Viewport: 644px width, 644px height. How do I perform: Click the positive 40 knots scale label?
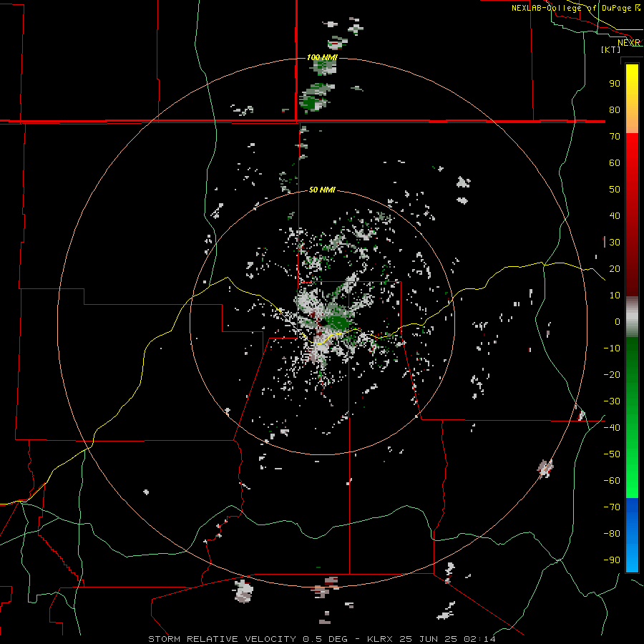(615, 215)
